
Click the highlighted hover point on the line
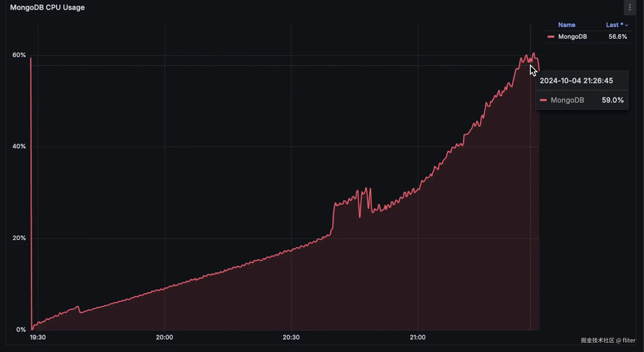(531, 60)
